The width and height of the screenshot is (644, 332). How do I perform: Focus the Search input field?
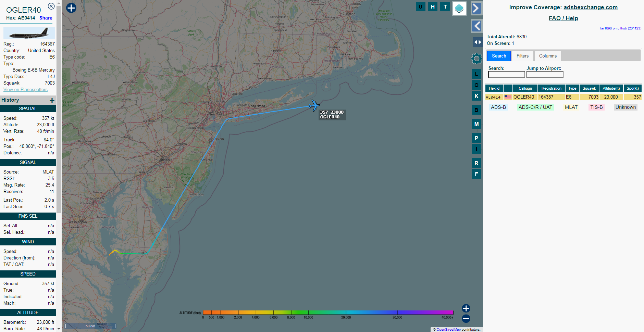click(506, 74)
